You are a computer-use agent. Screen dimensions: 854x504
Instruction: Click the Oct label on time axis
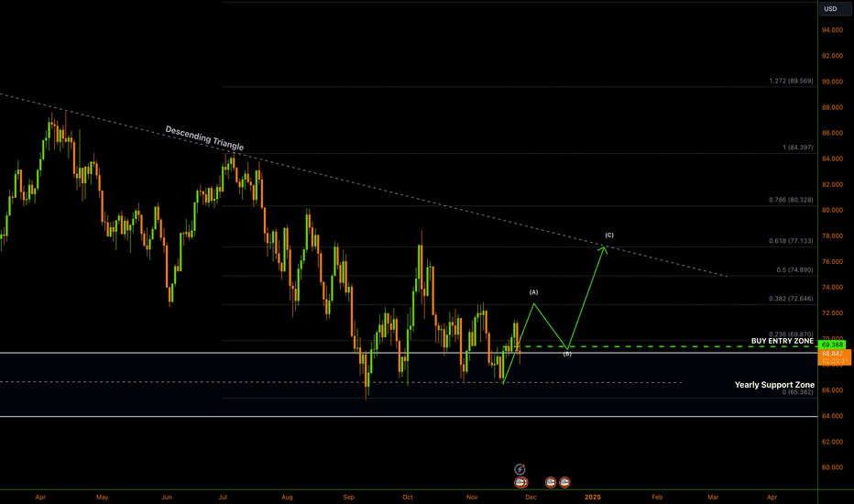pyautogui.click(x=408, y=498)
